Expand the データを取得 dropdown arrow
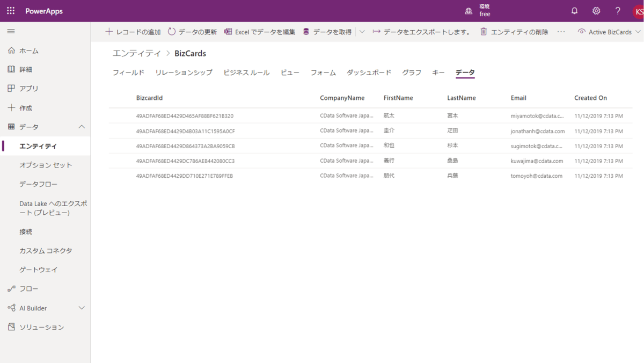 [362, 32]
